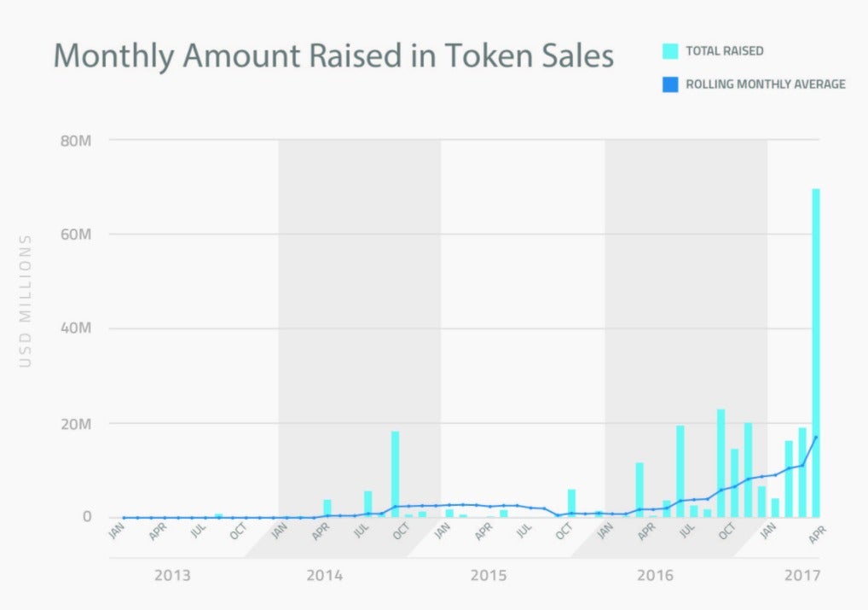
Task: Select the 40M y-axis label
Action: (x=76, y=328)
